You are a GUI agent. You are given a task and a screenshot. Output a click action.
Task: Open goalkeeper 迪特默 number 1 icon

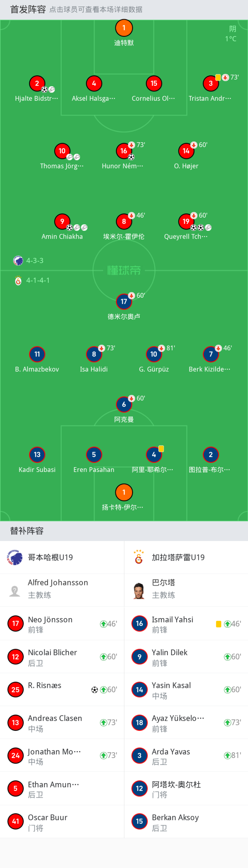[x=124, y=28]
